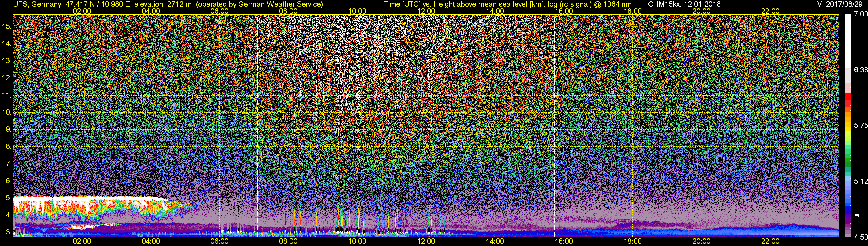Click the 04:00 label on the top time axis
868x246 pixels.
151,11
